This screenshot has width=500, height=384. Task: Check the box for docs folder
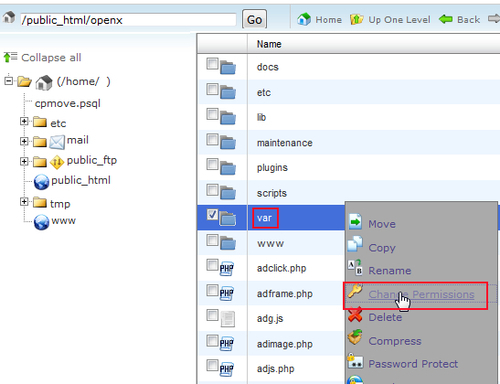click(212, 64)
